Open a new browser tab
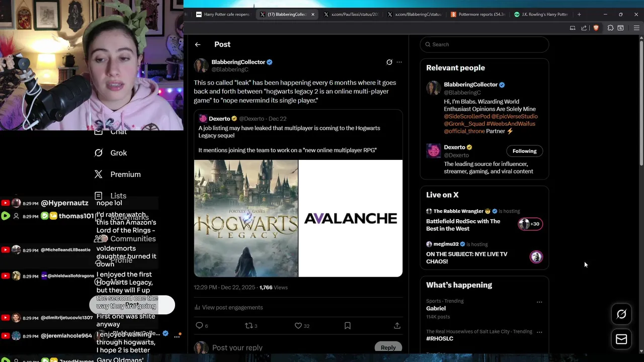Viewport: 644px width, 362px height. tap(579, 15)
